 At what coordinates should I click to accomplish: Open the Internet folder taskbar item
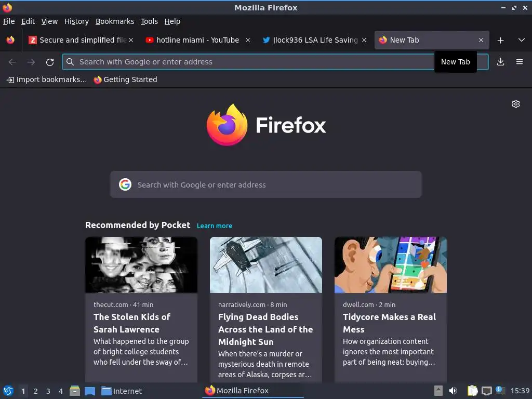[122, 391]
